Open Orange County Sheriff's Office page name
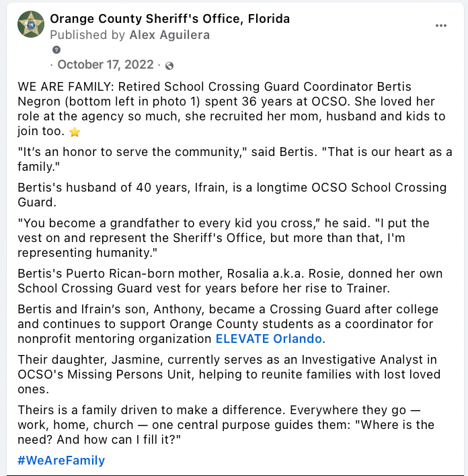Screen dimensions: 468x476 tap(170, 19)
